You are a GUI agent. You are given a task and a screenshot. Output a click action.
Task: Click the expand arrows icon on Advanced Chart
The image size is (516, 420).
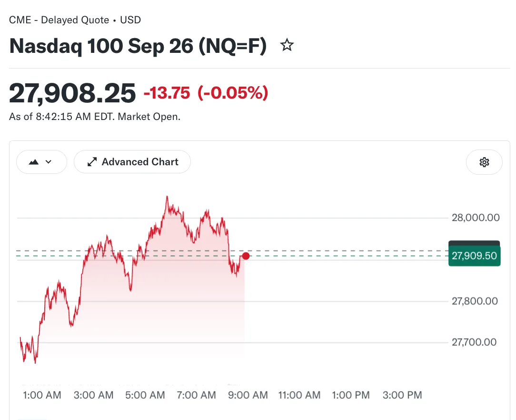click(92, 161)
